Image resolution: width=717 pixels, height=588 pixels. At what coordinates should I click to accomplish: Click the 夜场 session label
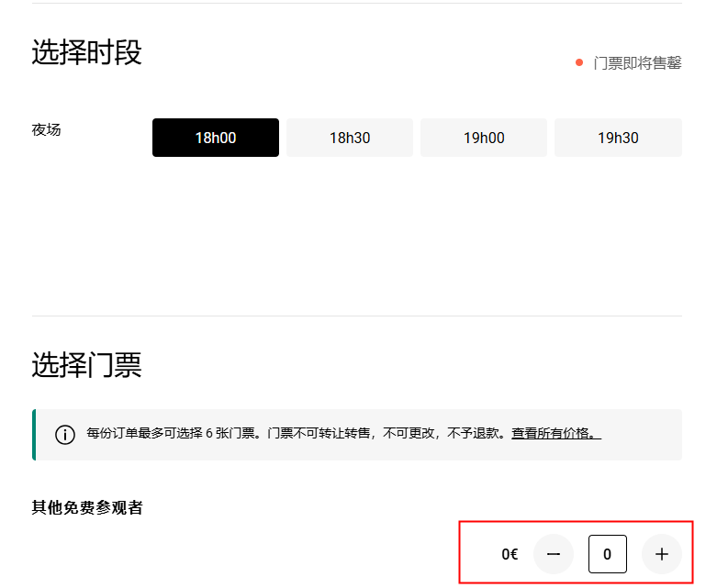(x=46, y=129)
